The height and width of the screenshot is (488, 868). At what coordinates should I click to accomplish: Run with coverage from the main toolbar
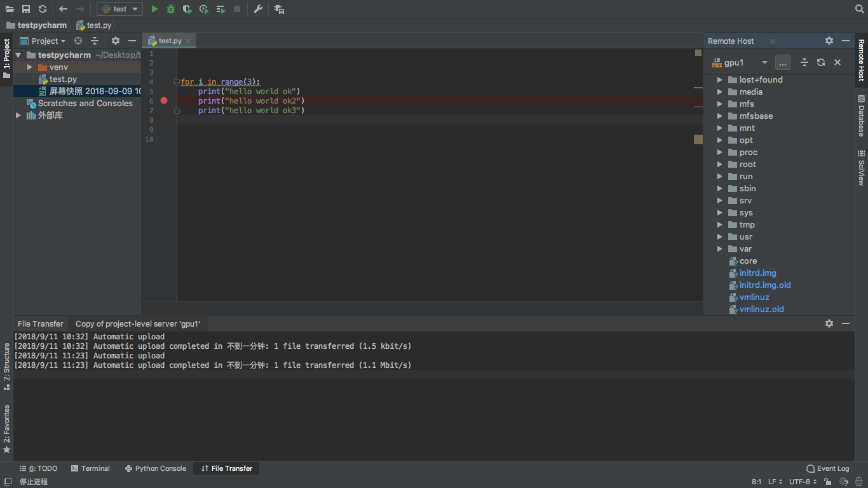point(187,9)
